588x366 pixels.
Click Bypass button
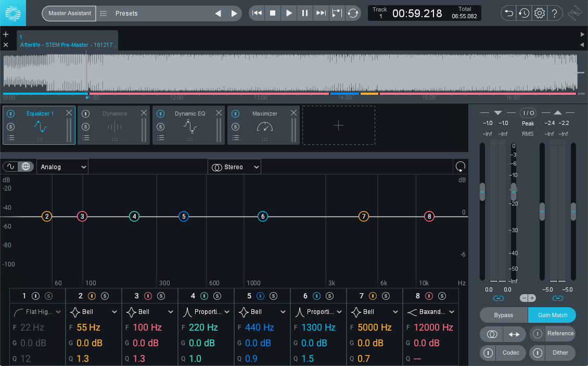(504, 315)
